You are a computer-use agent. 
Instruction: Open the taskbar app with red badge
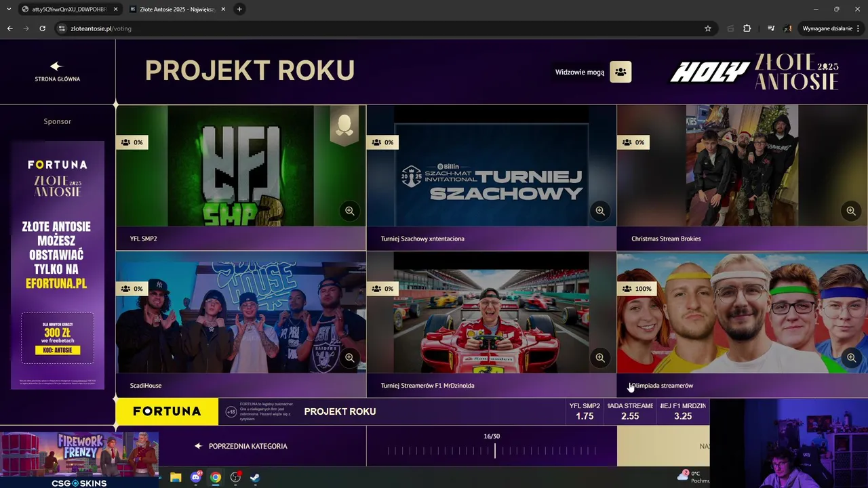[x=235, y=477]
